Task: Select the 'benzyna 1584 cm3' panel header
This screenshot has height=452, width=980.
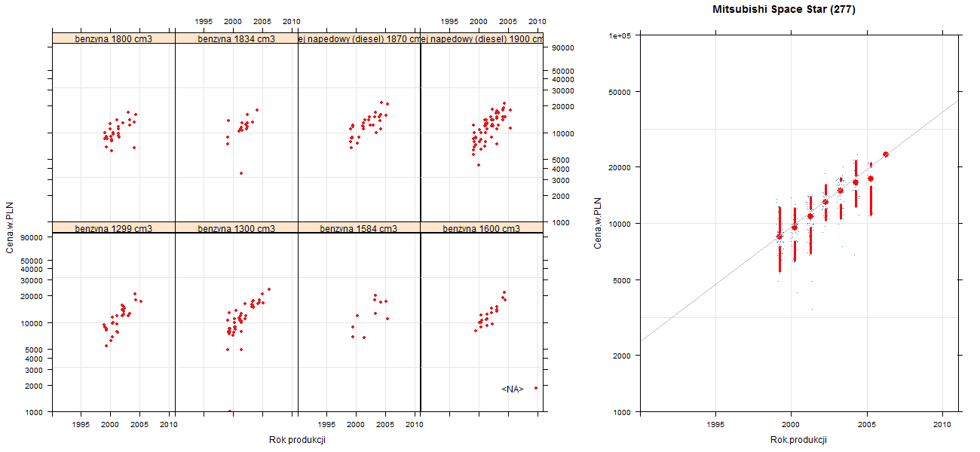Action: tap(360, 228)
